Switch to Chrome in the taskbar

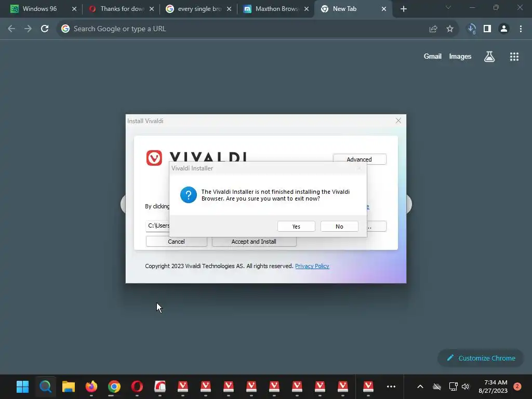(114, 387)
